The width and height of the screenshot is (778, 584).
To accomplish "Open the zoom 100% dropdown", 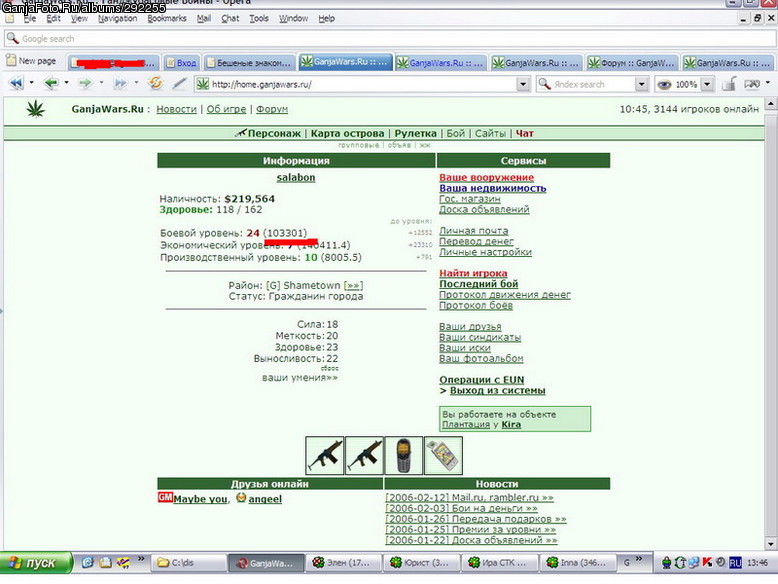I will click(x=708, y=84).
